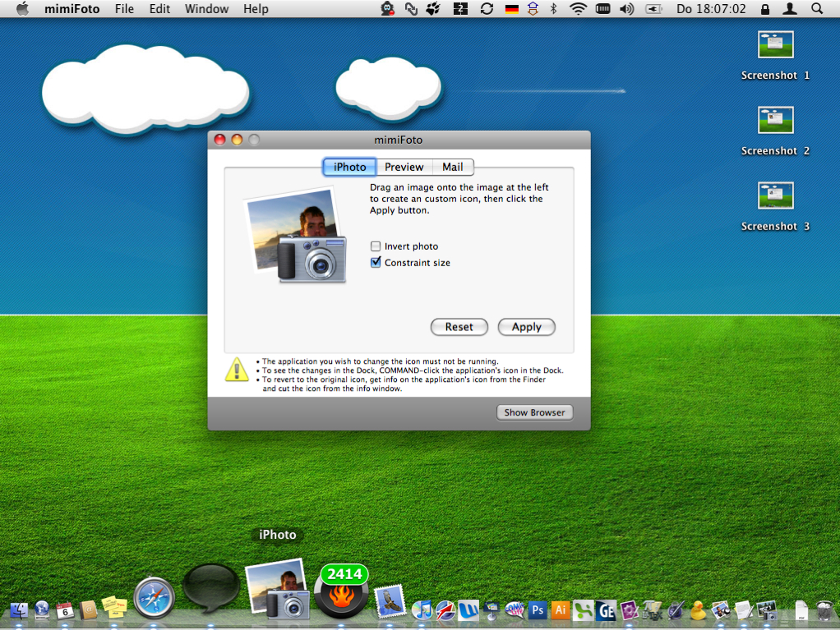
Task: Open the Help menu
Action: [x=256, y=9]
